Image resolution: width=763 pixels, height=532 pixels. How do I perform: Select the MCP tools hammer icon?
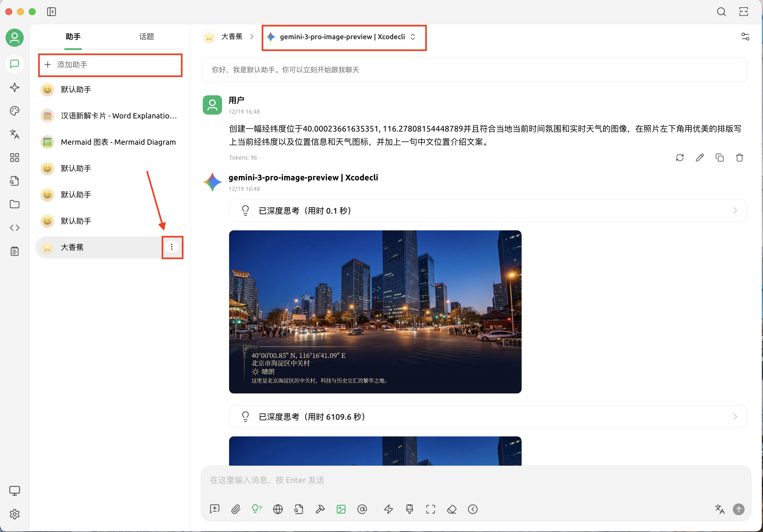click(320, 509)
